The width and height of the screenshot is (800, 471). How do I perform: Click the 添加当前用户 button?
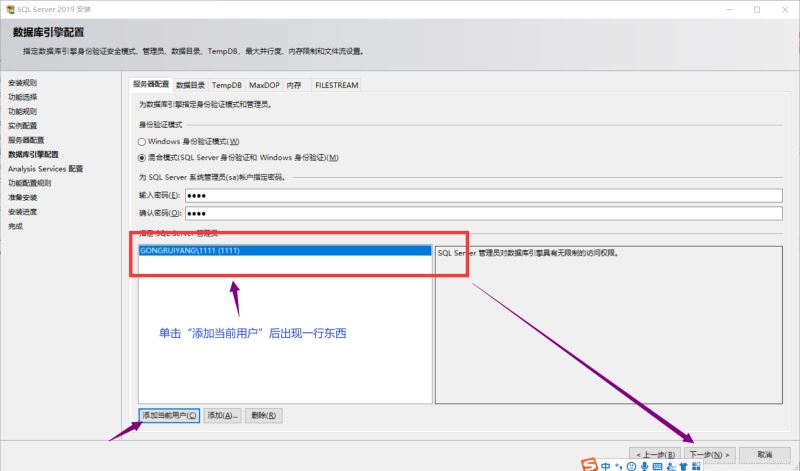(169, 415)
